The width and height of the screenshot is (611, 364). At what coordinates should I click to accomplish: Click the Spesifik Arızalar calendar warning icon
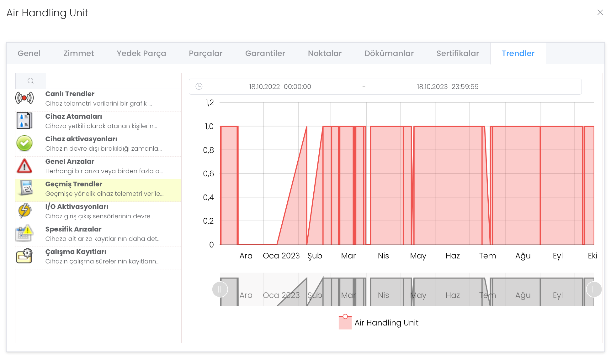tap(24, 234)
